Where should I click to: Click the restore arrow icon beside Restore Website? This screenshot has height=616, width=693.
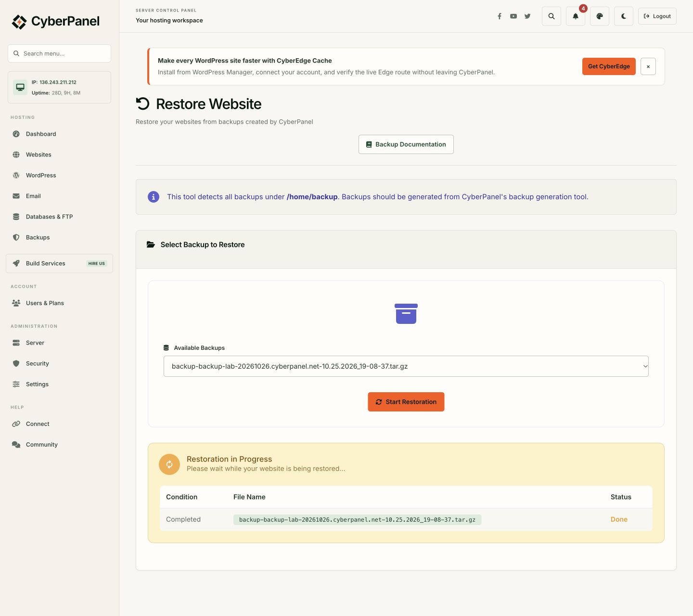[x=143, y=104]
